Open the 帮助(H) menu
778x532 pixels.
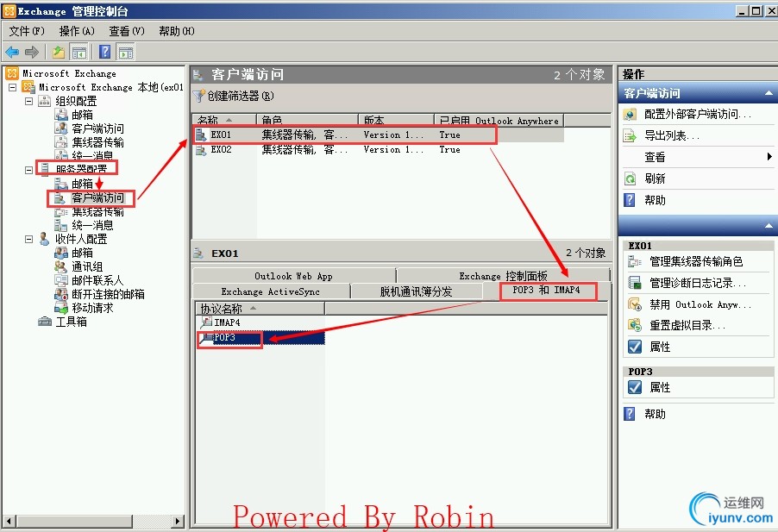tap(177, 31)
